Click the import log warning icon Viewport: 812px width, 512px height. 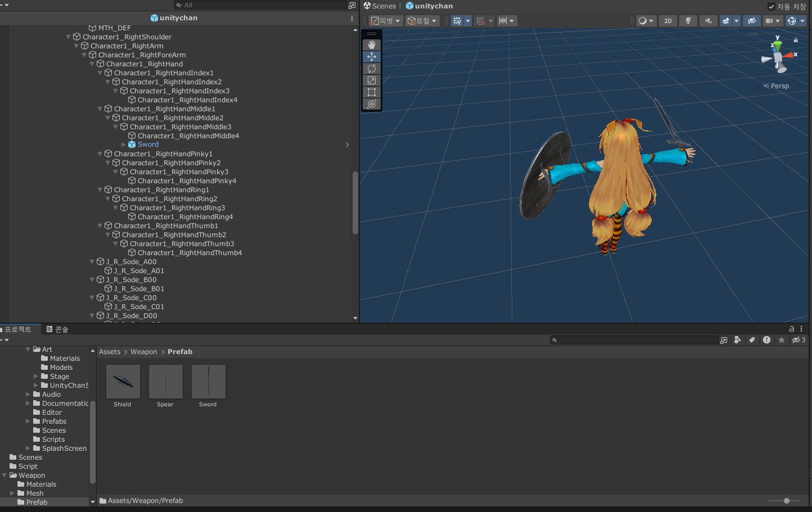tap(766, 340)
